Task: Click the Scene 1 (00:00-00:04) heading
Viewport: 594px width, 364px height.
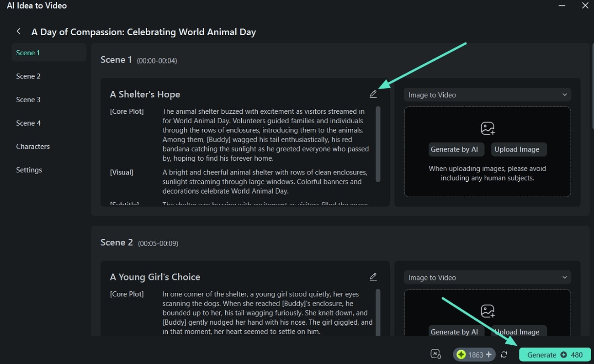Action: click(139, 60)
